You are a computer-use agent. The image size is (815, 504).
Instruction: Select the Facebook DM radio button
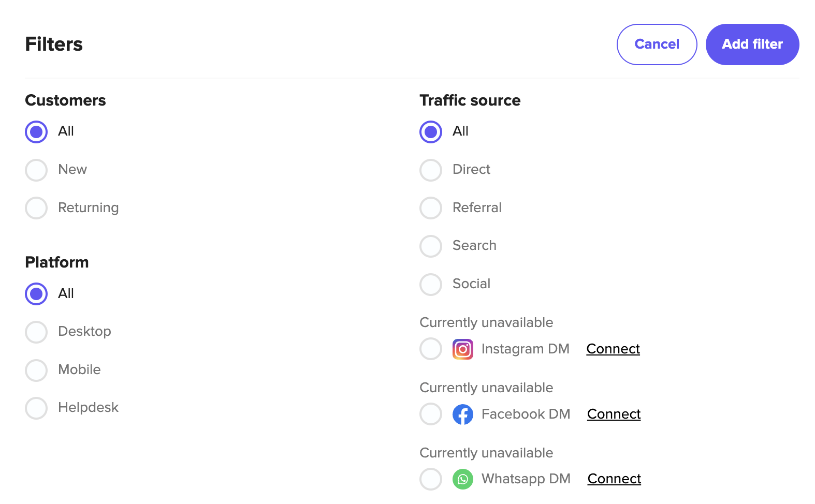coord(431,414)
